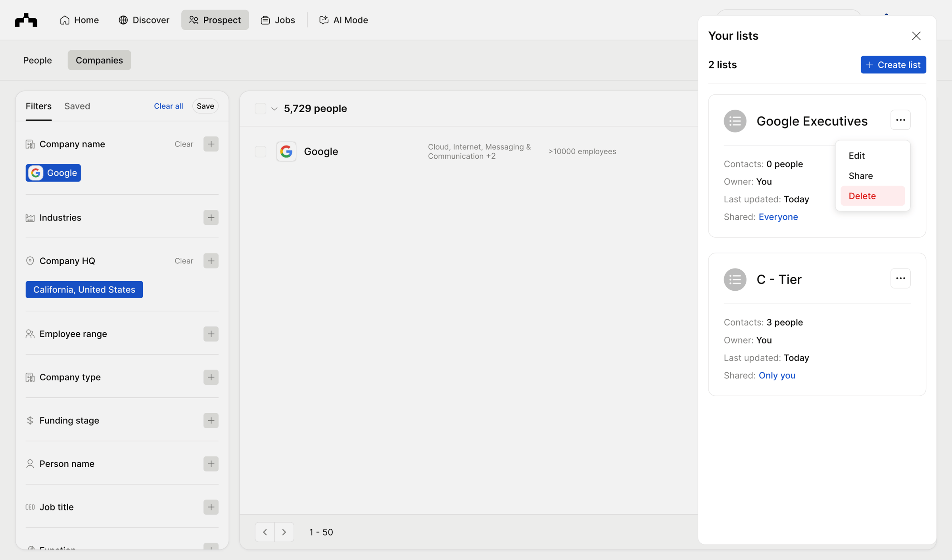Click the Job title CEO icon
The height and width of the screenshot is (560, 952).
click(30, 507)
